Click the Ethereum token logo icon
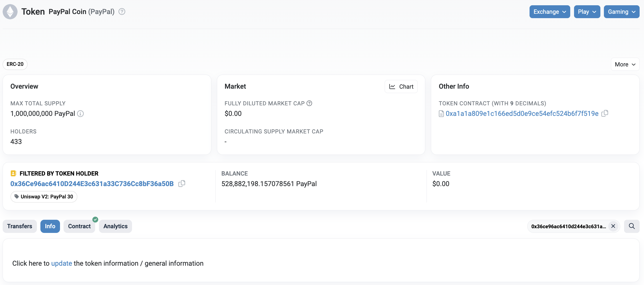This screenshot has height=285, width=644. point(10,12)
